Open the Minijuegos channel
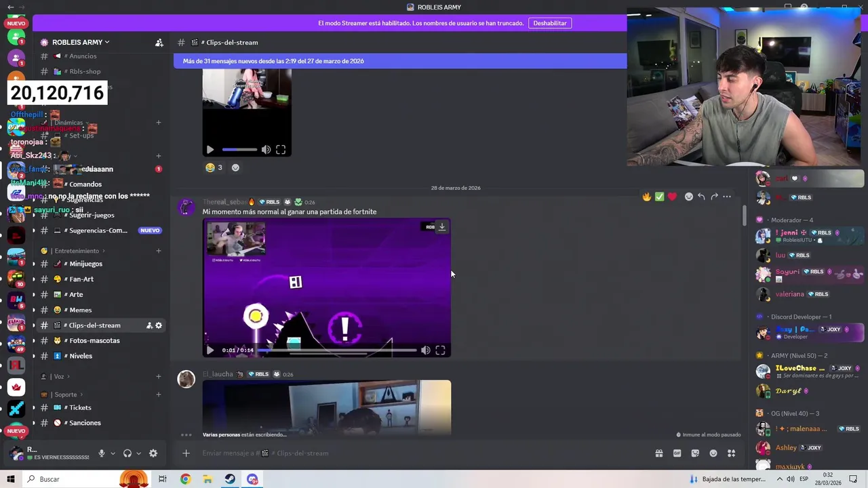Screen dimensions: 868x488 85,264
